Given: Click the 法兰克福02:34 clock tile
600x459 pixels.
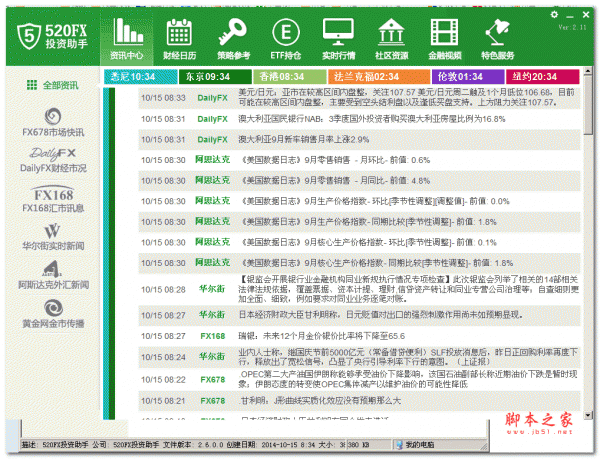Looking at the screenshot, I should click(379, 76).
